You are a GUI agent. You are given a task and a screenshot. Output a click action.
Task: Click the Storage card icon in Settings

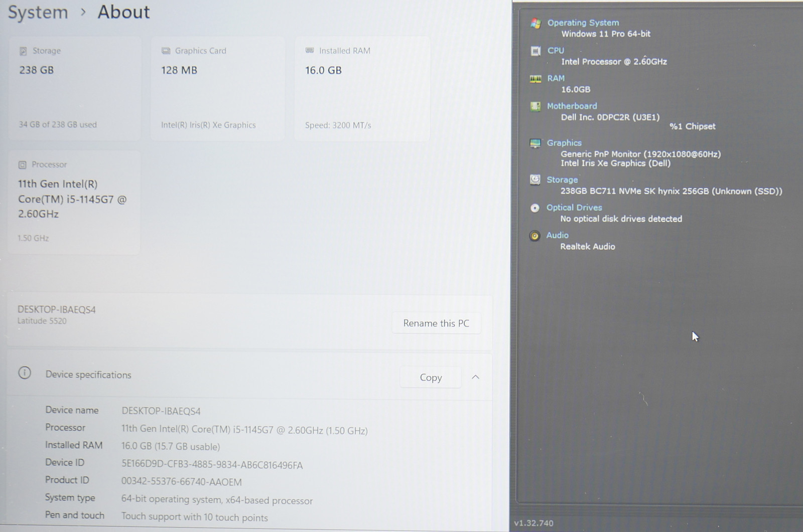click(23, 51)
